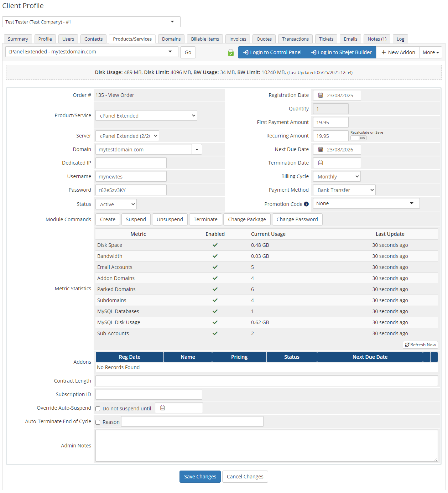Screen dimensions: 448x493
Task: Switch to the Summary tab
Action: [18, 39]
